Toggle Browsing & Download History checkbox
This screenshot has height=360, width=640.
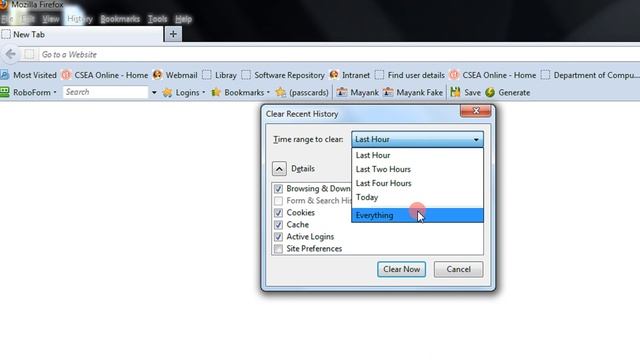[278, 189]
